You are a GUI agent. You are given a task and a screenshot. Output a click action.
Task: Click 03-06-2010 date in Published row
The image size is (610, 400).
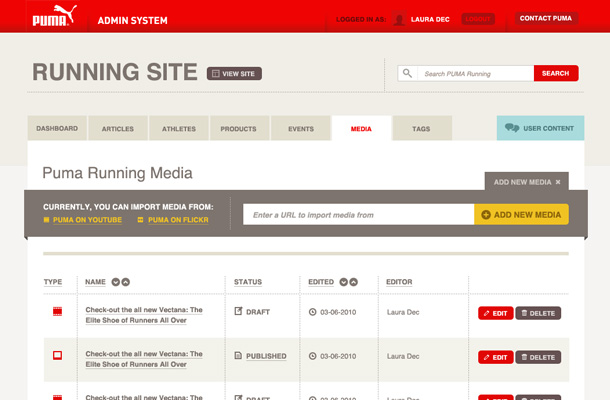coord(338,356)
